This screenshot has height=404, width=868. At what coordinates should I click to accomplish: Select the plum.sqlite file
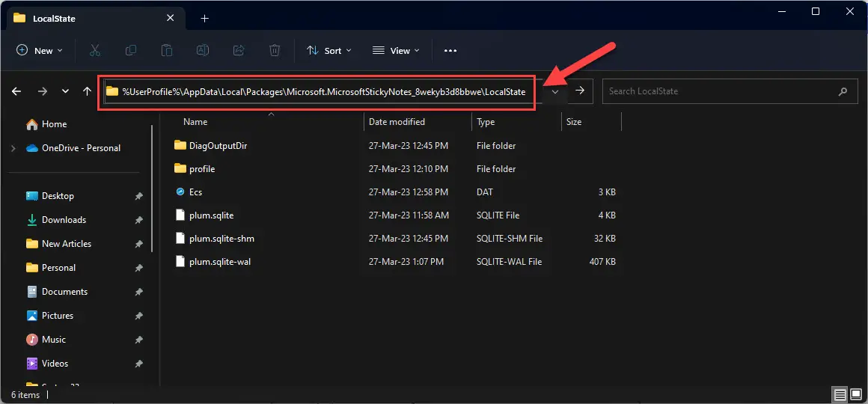click(212, 215)
